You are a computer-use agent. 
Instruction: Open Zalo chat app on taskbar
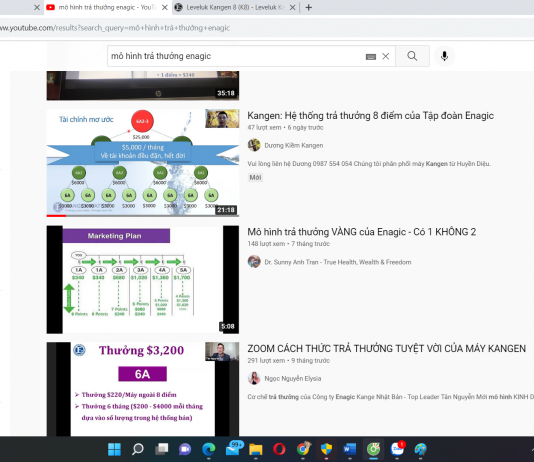[397, 449]
